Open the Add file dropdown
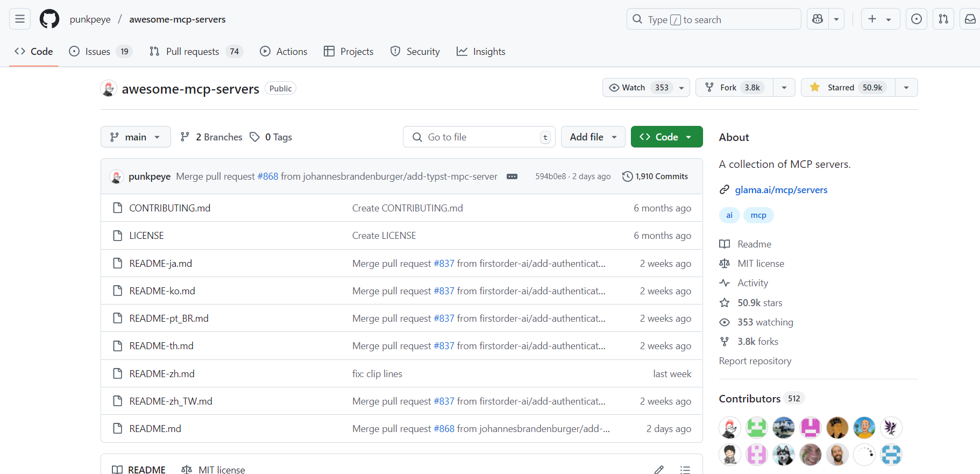 point(593,137)
